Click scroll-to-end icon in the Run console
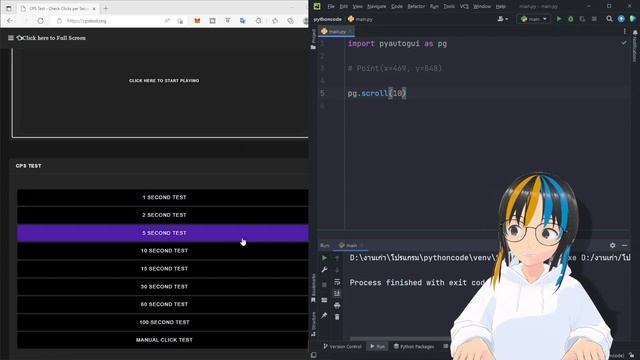Image resolution: width=640 pixels, height=360 pixels. pos(337,293)
